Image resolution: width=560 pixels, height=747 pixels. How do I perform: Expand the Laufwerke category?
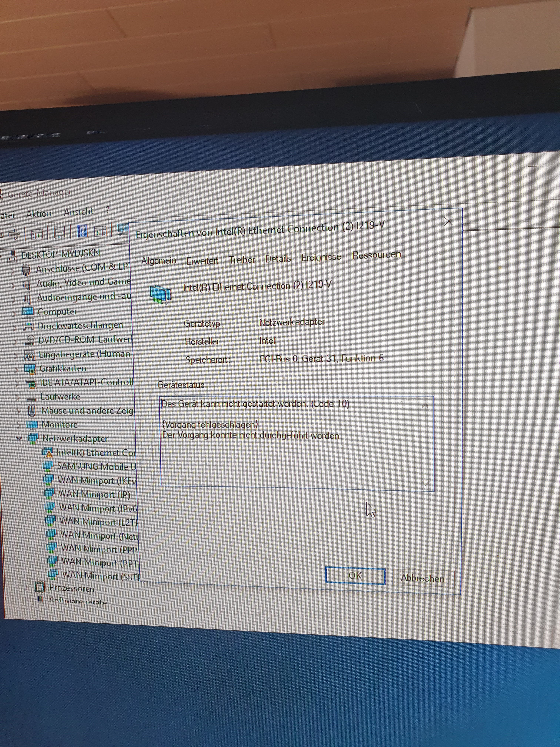pos(17,397)
